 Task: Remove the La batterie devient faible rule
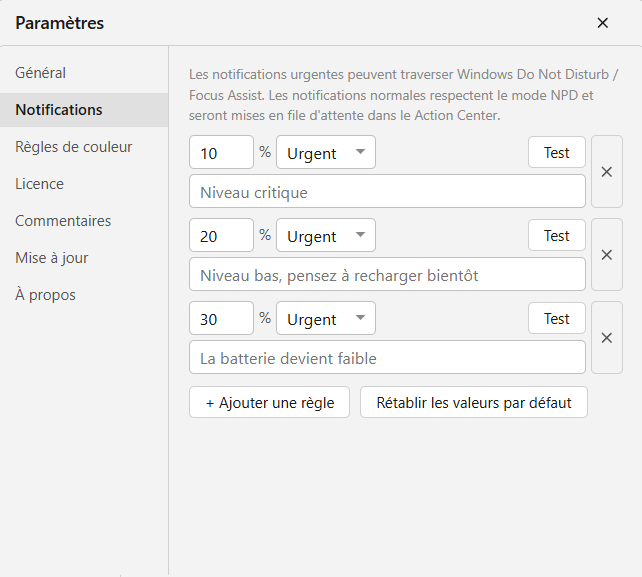point(607,338)
